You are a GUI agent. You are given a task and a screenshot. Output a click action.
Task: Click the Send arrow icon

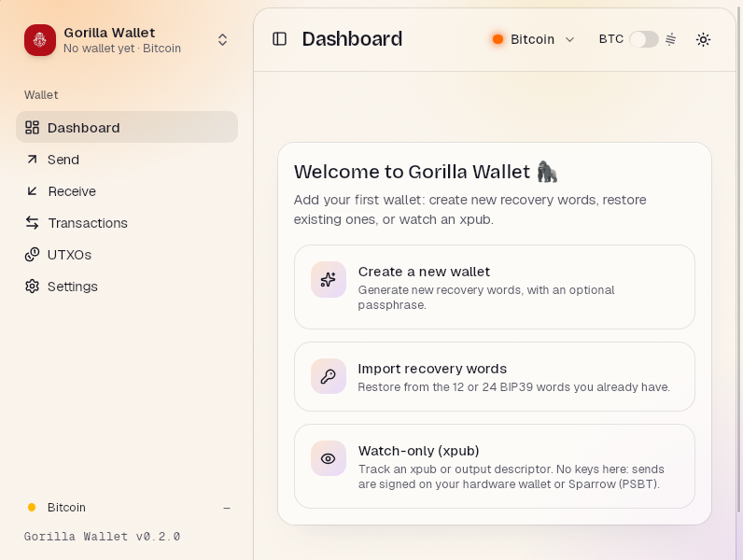point(32,160)
